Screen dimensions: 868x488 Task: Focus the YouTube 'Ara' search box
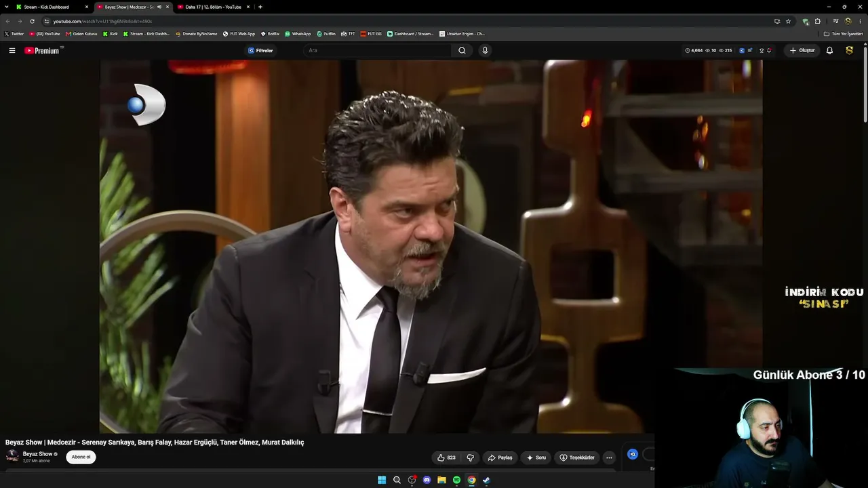point(377,50)
